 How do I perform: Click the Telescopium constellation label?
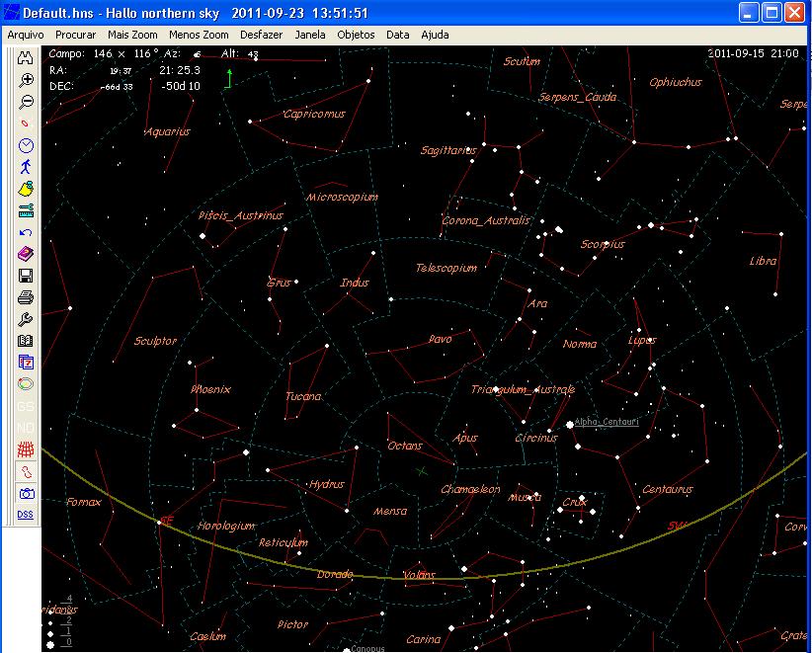pos(447,268)
